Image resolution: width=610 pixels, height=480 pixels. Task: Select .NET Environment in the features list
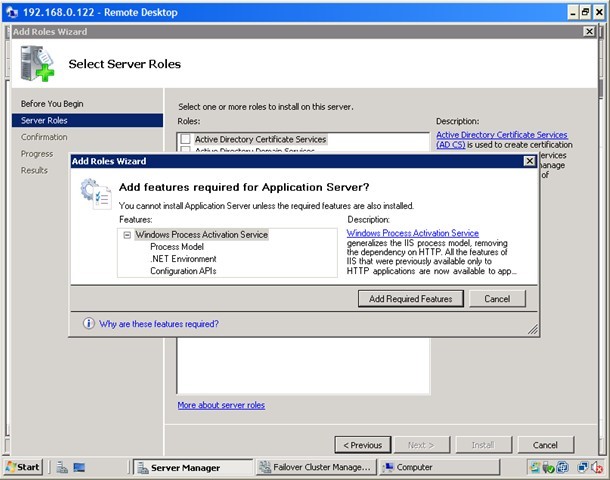pos(183,259)
